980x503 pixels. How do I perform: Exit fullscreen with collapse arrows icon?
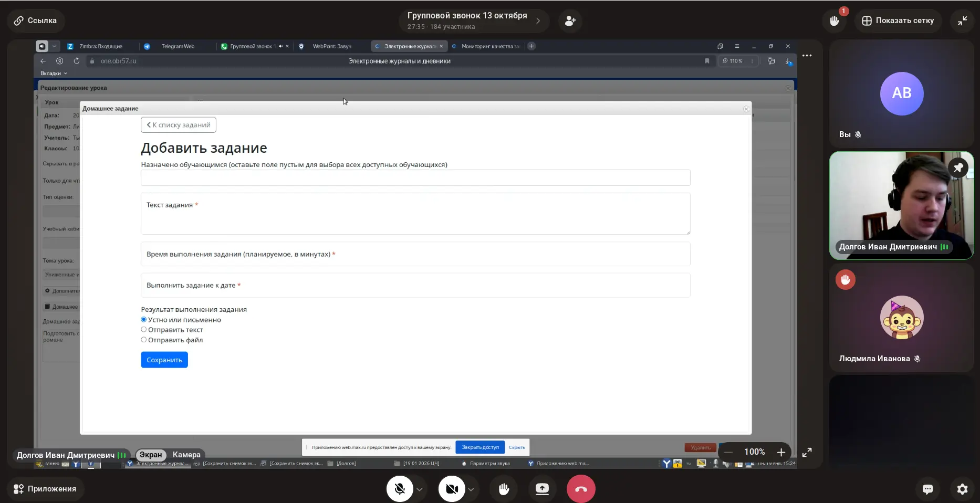(x=962, y=21)
